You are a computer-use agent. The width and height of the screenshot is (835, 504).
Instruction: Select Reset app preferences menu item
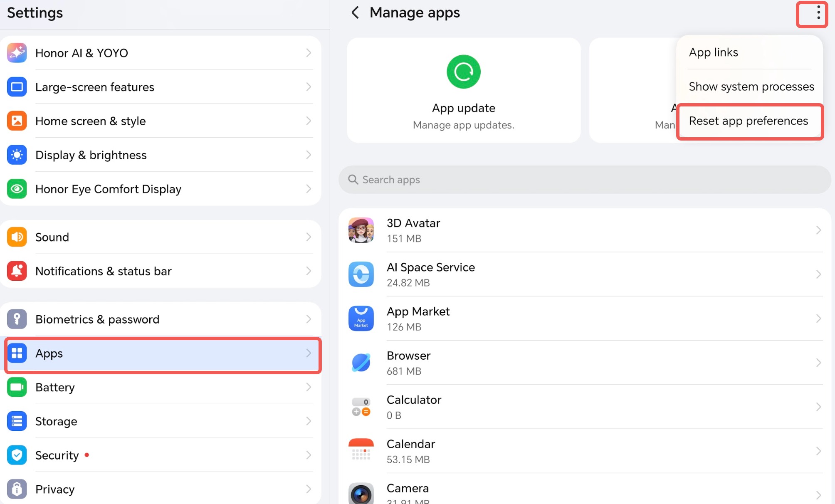[x=748, y=121]
